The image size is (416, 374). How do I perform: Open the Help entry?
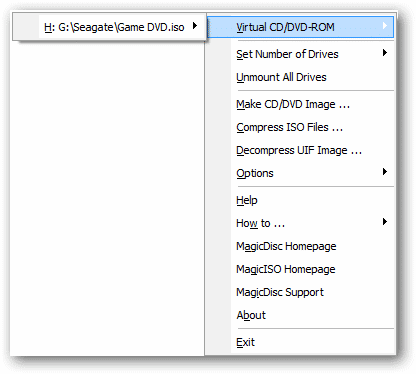300,200
